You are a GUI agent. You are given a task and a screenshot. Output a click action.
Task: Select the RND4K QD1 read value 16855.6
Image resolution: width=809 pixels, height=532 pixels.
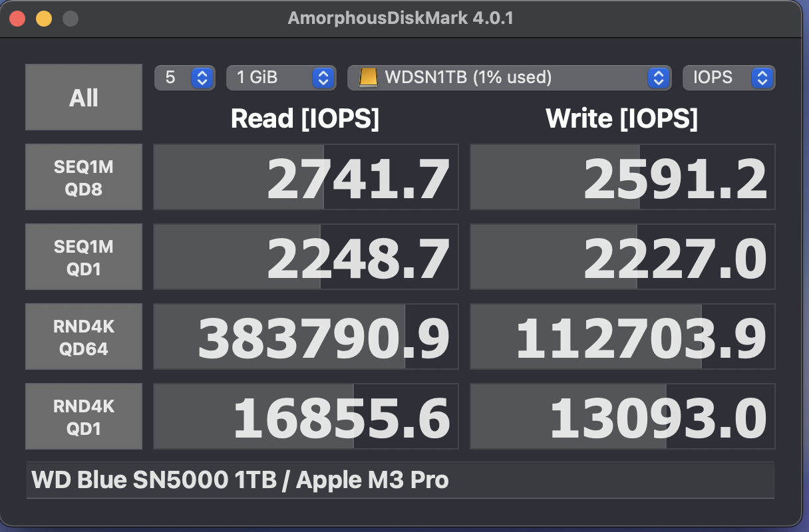pos(306,417)
